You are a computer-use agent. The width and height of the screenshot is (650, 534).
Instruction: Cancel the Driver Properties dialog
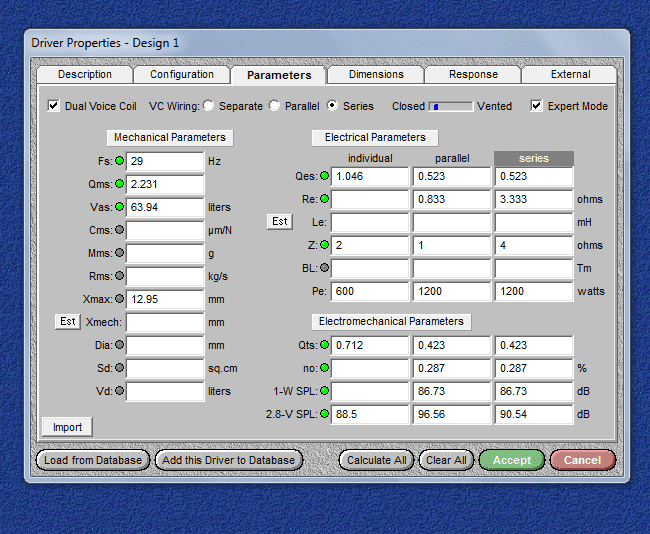coord(582,460)
